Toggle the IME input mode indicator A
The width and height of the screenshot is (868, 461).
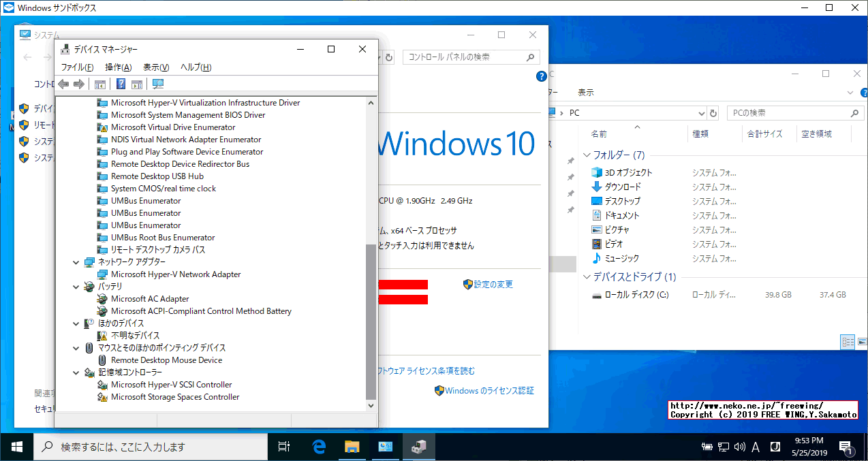(x=754, y=447)
